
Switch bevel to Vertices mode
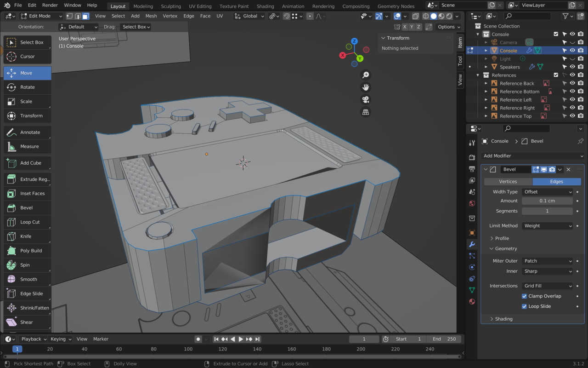click(x=508, y=182)
